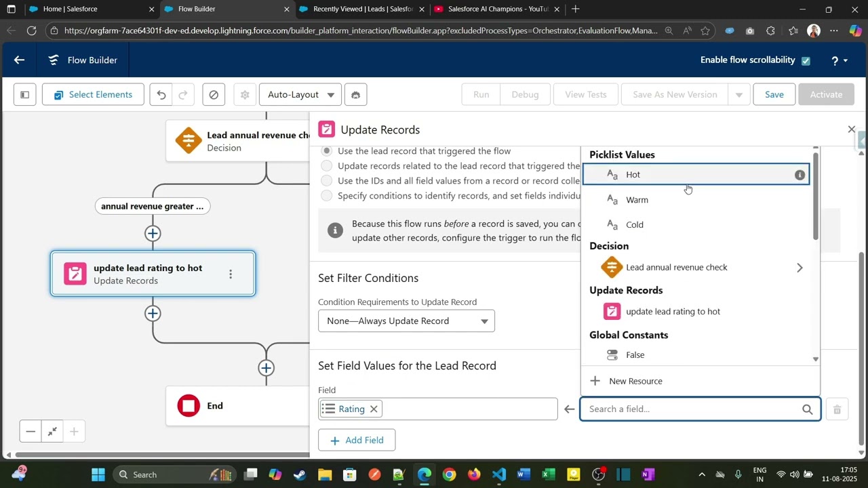Toggle Enable flow scrollability checkbox

pyautogui.click(x=806, y=60)
